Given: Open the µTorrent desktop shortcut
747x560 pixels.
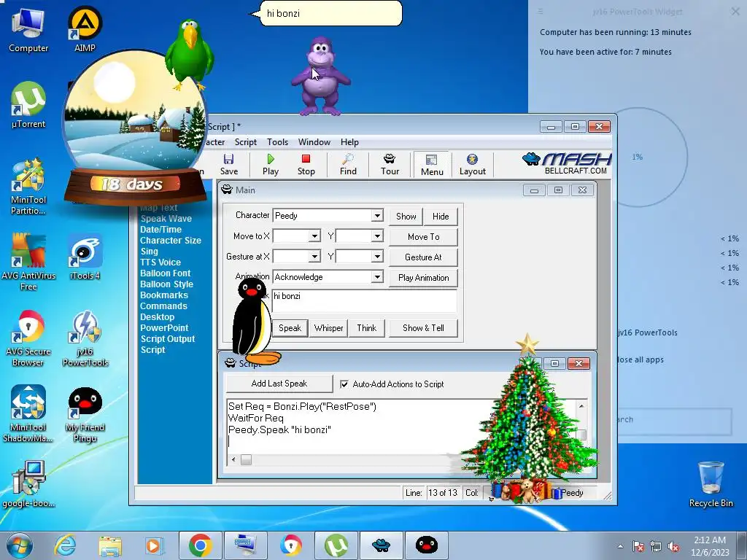Looking at the screenshot, I should pyautogui.click(x=28, y=106).
